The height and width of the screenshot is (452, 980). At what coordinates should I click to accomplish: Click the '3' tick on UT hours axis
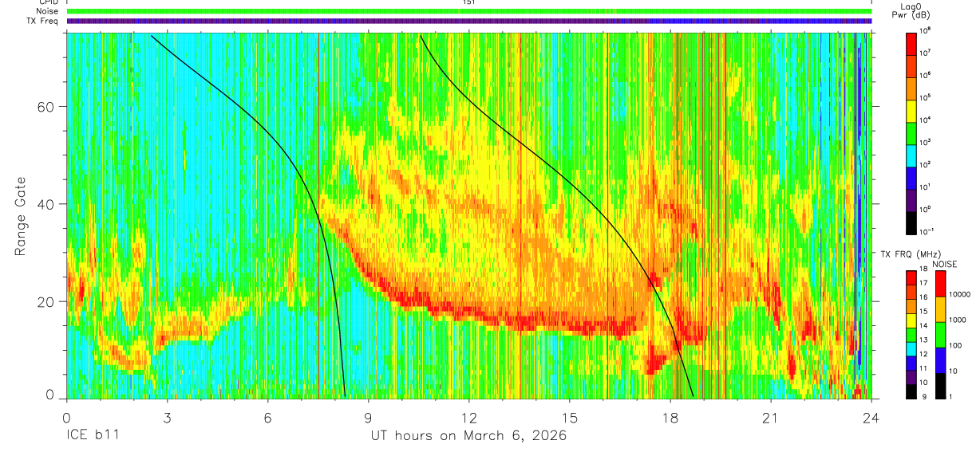pos(168,417)
